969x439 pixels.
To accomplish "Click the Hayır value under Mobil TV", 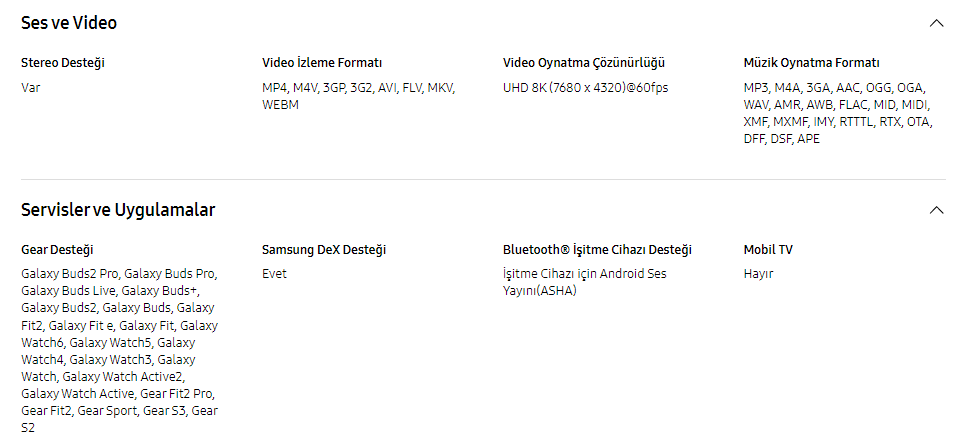I will (x=758, y=274).
